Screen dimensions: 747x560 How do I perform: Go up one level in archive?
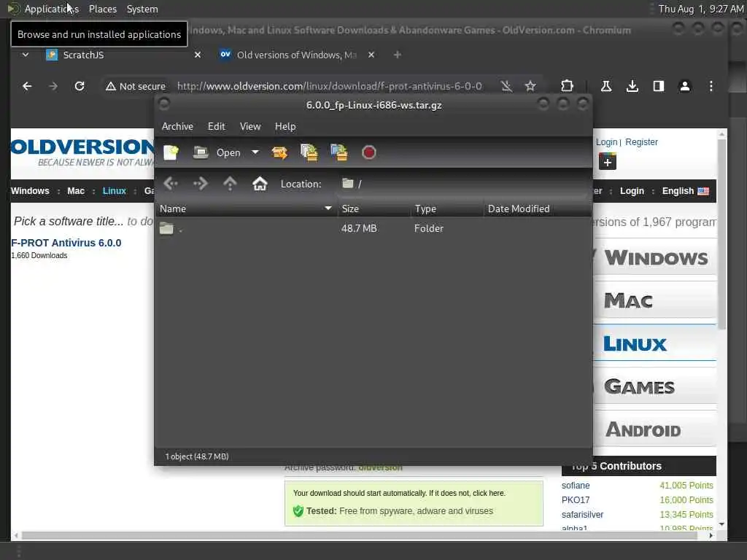[230, 183]
